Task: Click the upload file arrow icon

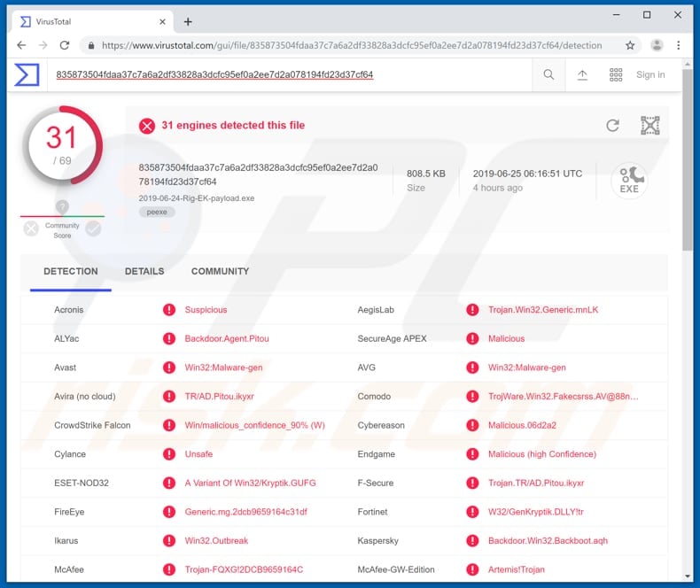Action: point(582,75)
